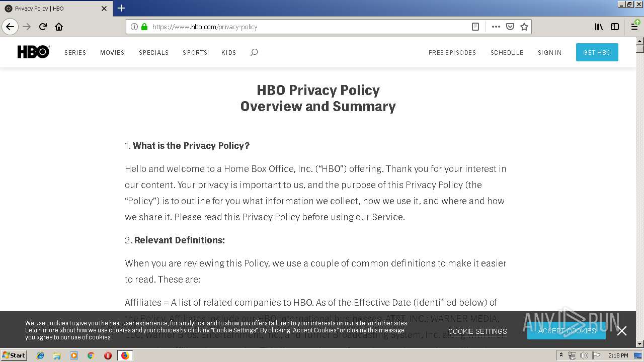Save page to Pocket
This screenshot has width=644, height=362.
click(510, 27)
